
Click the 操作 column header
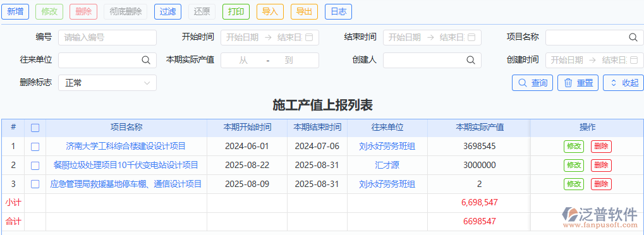coord(587,128)
